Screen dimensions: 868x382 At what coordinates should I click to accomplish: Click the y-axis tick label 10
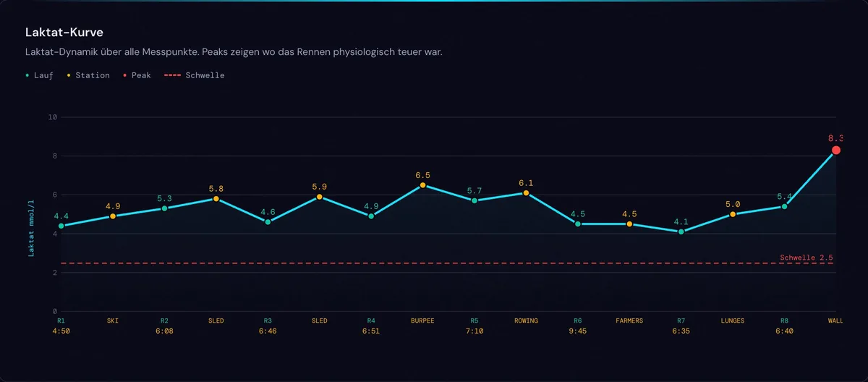point(52,117)
